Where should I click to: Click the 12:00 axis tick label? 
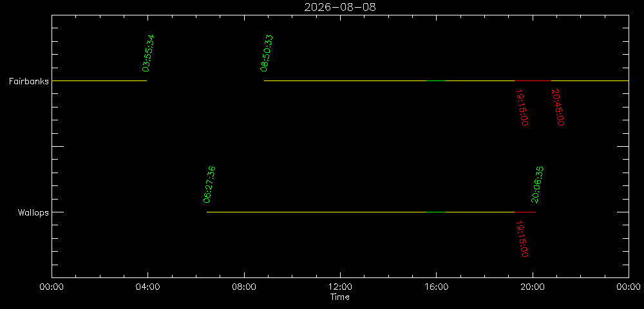[340, 286]
